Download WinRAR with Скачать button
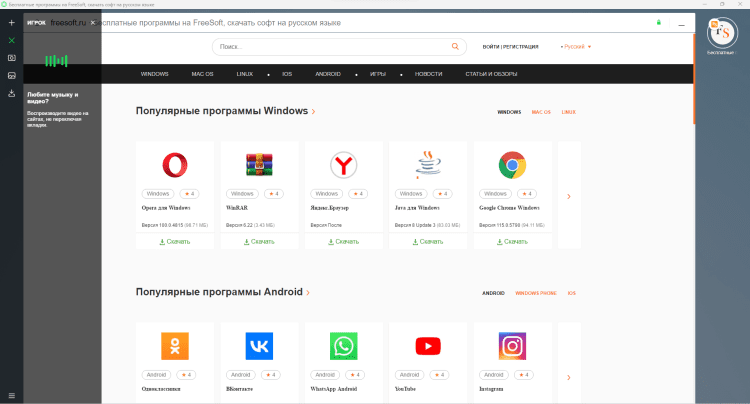This screenshot has width=750, height=404. (259, 241)
